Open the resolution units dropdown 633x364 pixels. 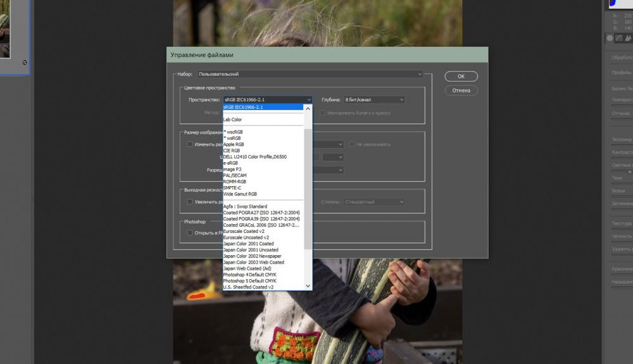(328, 170)
